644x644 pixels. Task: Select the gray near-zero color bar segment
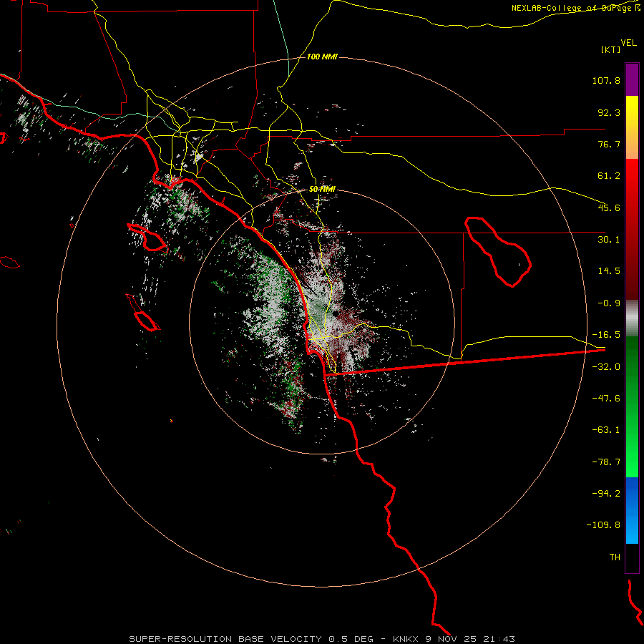pos(632,318)
